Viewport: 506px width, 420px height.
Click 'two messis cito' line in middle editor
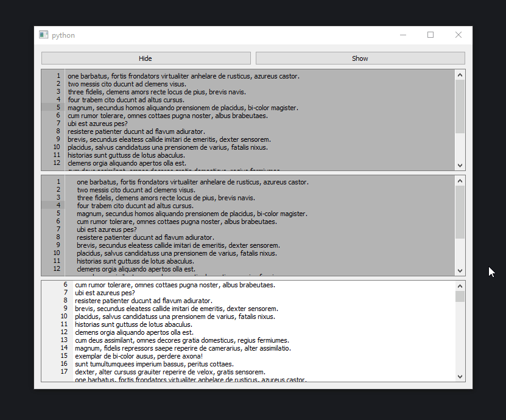[136, 190]
